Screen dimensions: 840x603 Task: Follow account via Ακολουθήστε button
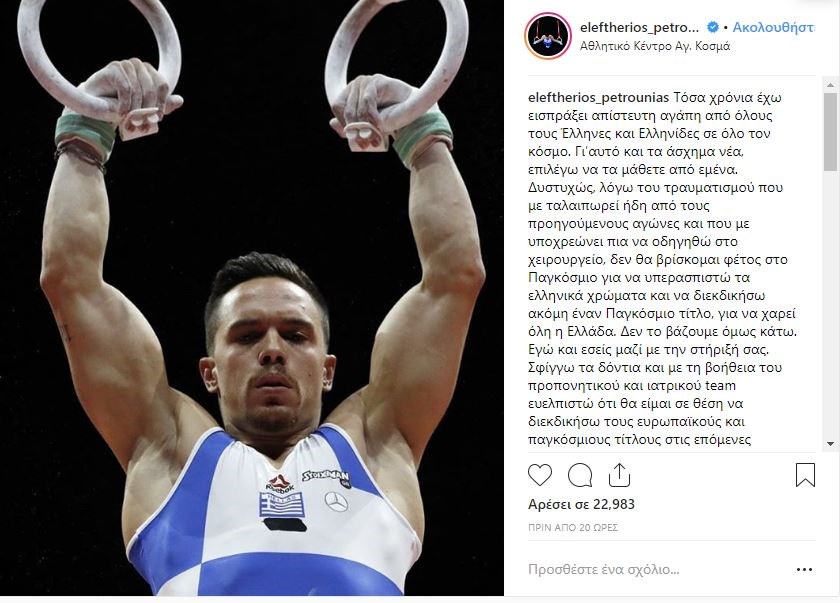point(773,27)
